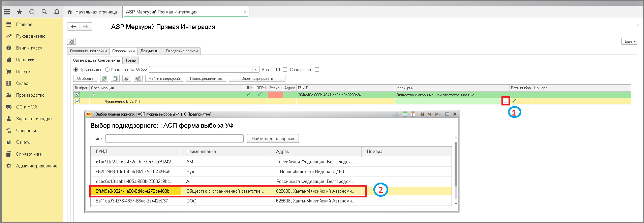Open the Еще dropdown menu
The image size is (644, 223).
point(629,41)
